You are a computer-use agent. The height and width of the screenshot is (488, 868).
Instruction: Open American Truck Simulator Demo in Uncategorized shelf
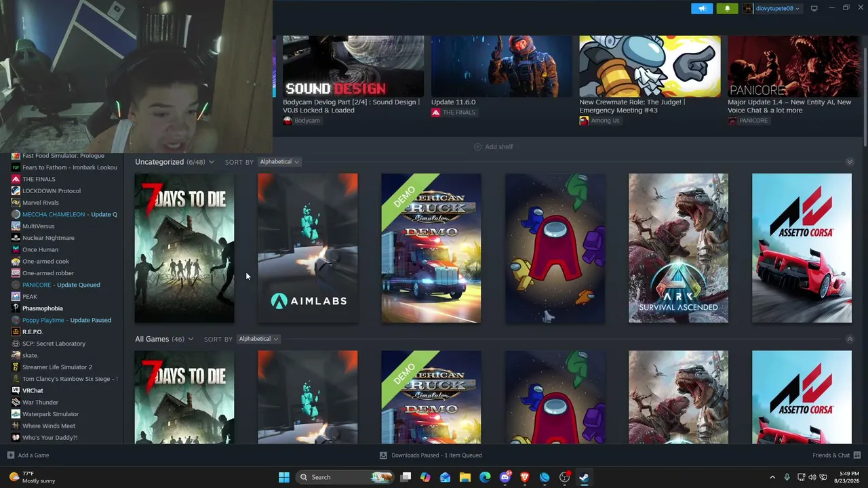point(431,248)
